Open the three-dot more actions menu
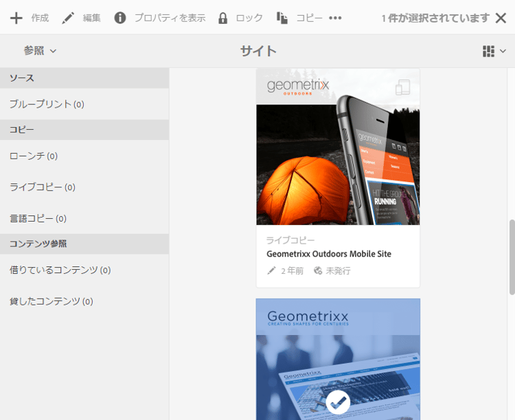This screenshot has width=515, height=420. point(335,18)
